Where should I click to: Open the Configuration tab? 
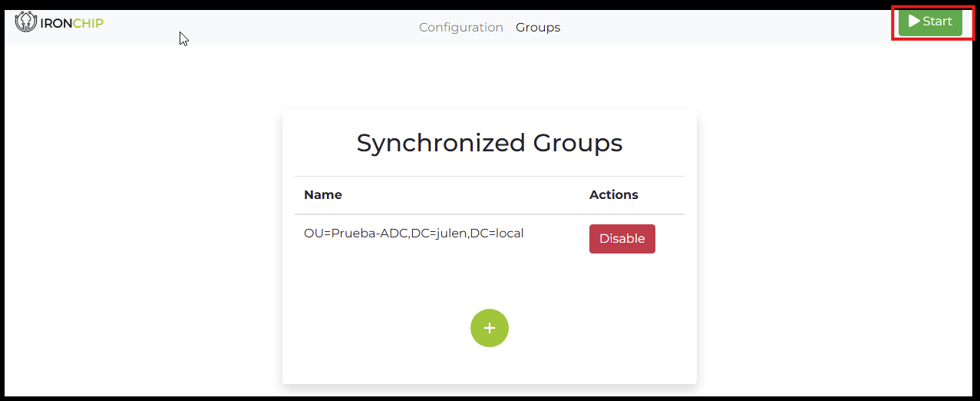pyautogui.click(x=460, y=28)
